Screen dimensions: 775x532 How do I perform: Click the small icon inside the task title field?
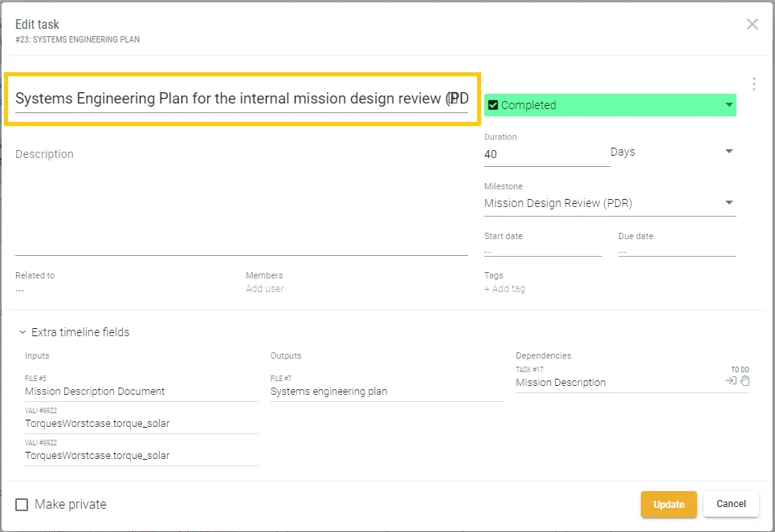click(x=455, y=99)
